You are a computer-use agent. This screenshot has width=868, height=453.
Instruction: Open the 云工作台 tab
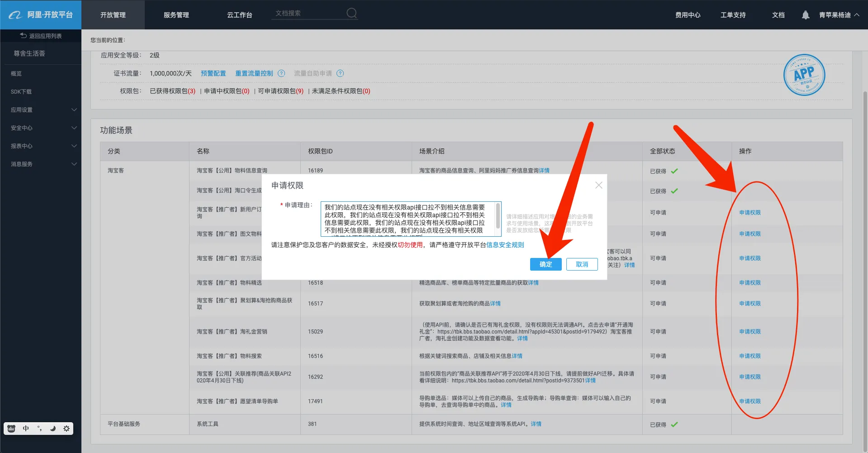(240, 15)
